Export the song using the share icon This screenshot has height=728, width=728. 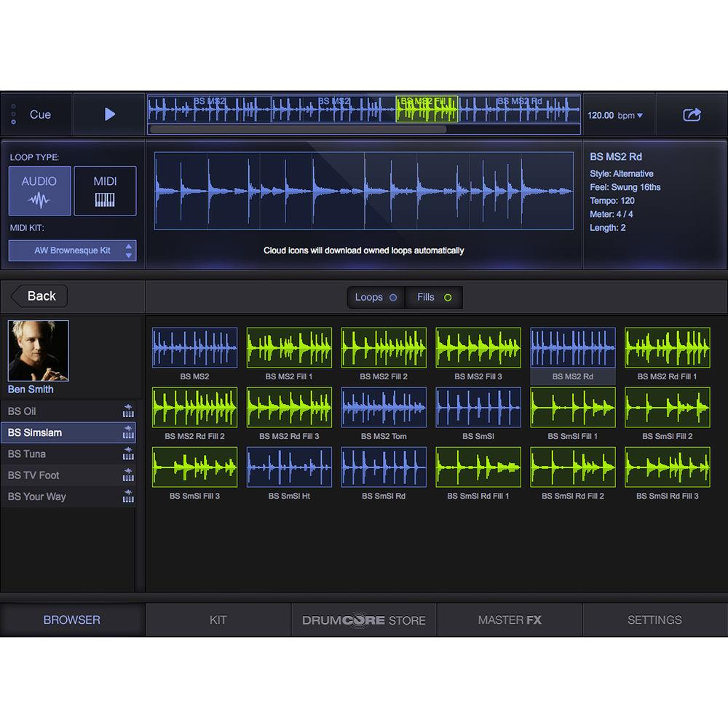[692, 114]
